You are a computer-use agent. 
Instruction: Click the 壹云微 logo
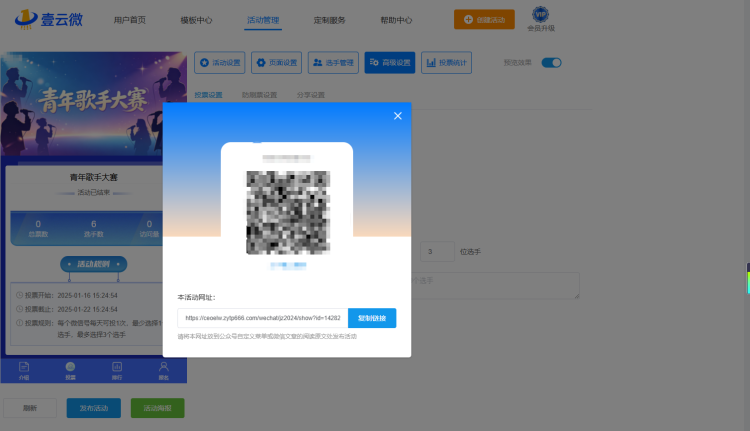49,20
